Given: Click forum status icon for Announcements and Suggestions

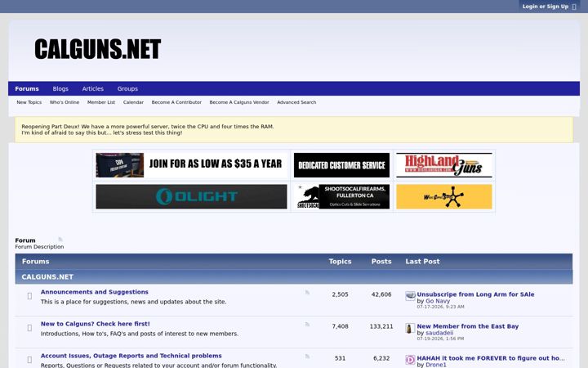Looking at the screenshot, I should (x=29, y=296).
